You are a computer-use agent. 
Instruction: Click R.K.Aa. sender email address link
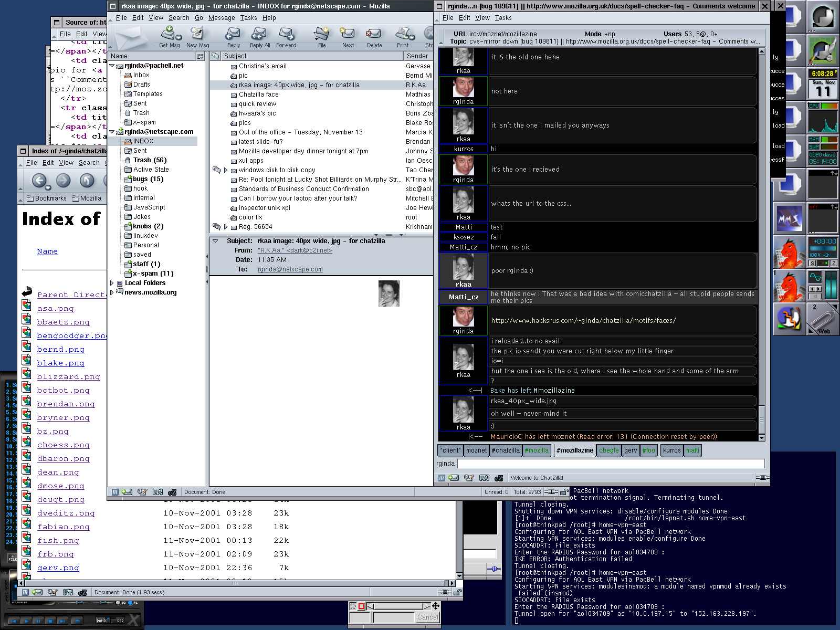click(x=295, y=250)
